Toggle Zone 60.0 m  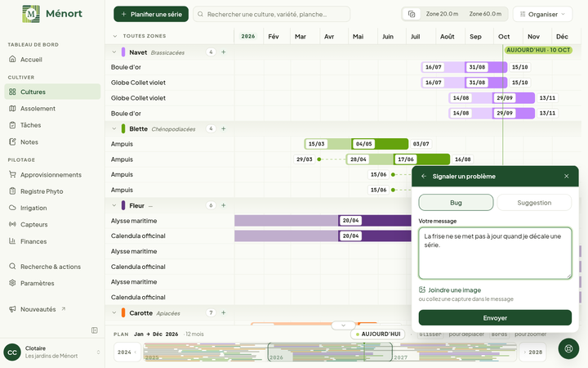coord(485,14)
